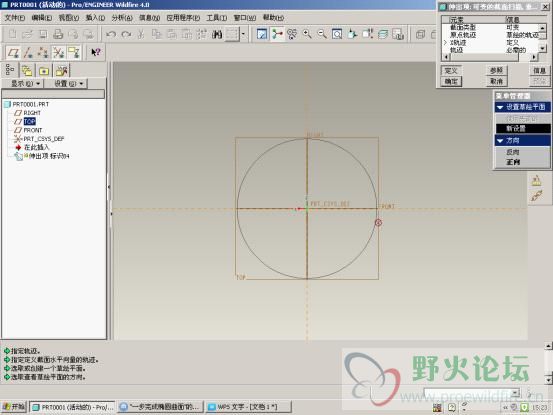Click the 确定 button in dialog
Viewport: 553px width, 415px height.
pos(451,81)
